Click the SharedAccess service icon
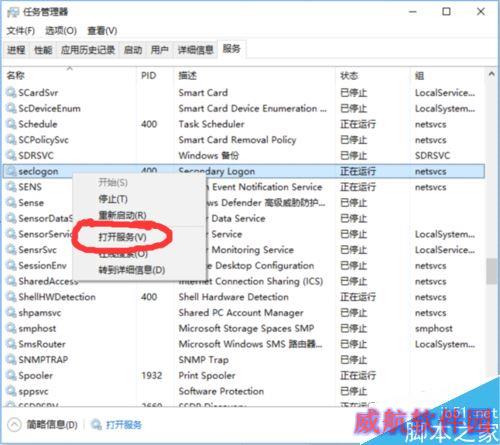500x445 pixels. [x=12, y=281]
